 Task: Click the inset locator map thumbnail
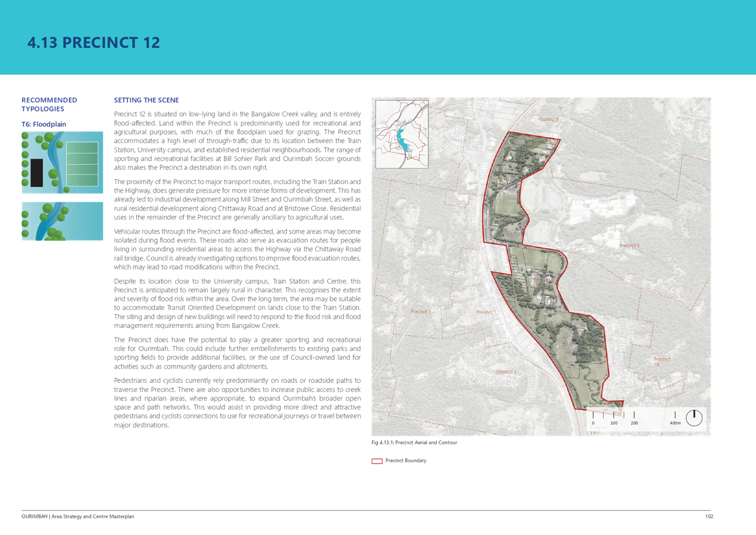point(401,134)
